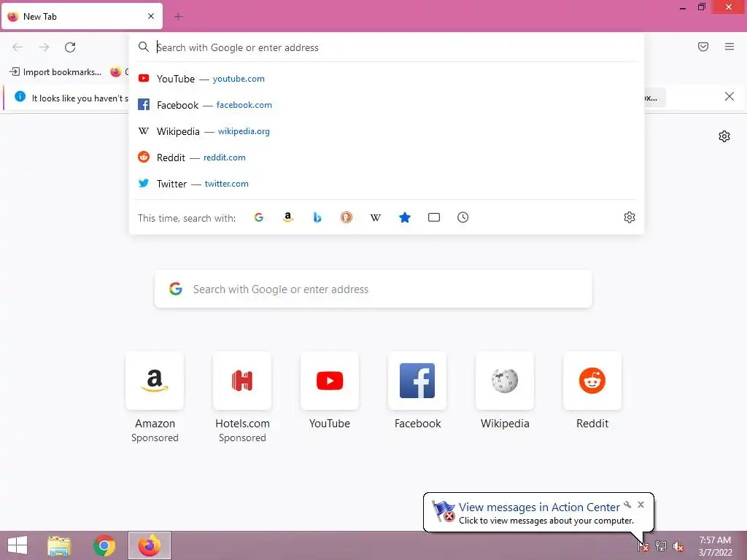This screenshot has width=747, height=560.
Task: Click View messages in Action Center link
Action: tap(539, 507)
